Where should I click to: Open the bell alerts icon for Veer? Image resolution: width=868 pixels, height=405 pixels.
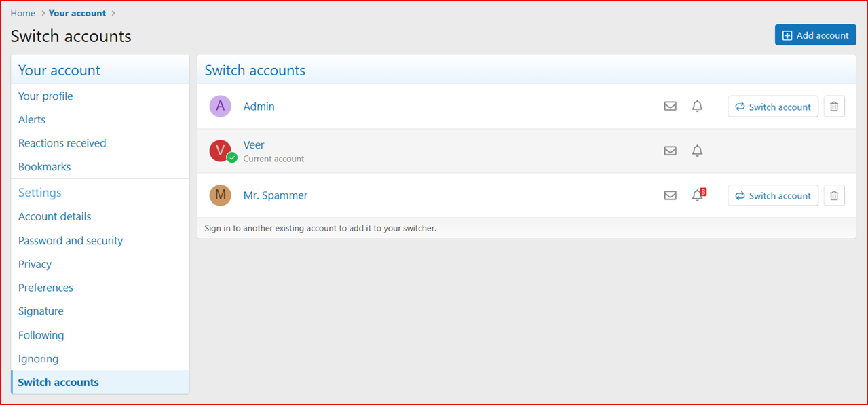pyautogui.click(x=697, y=151)
